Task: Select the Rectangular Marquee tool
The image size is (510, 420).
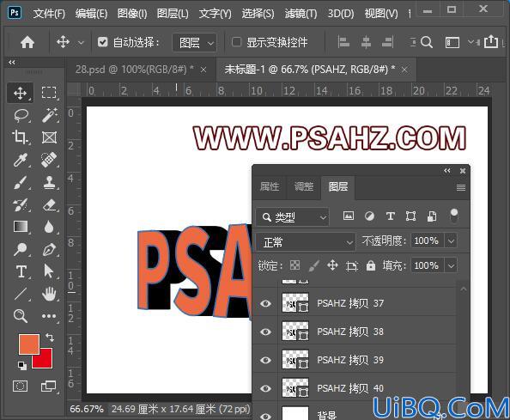Action: tap(49, 93)
